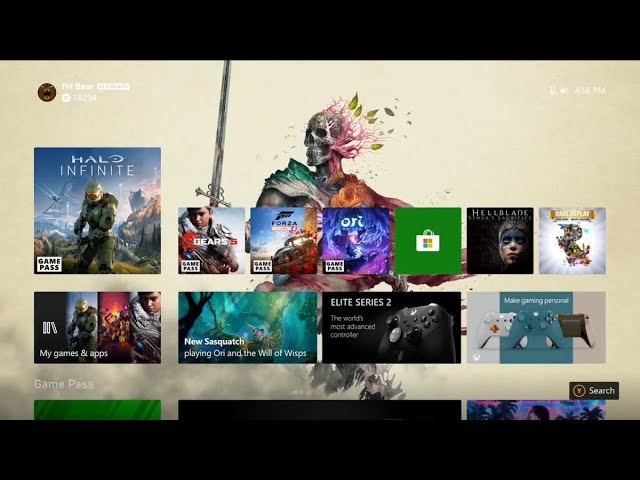This screenshot has height=480, width=640.
Task: Click the Ultimate membership badge
Action: pos(113,87)
